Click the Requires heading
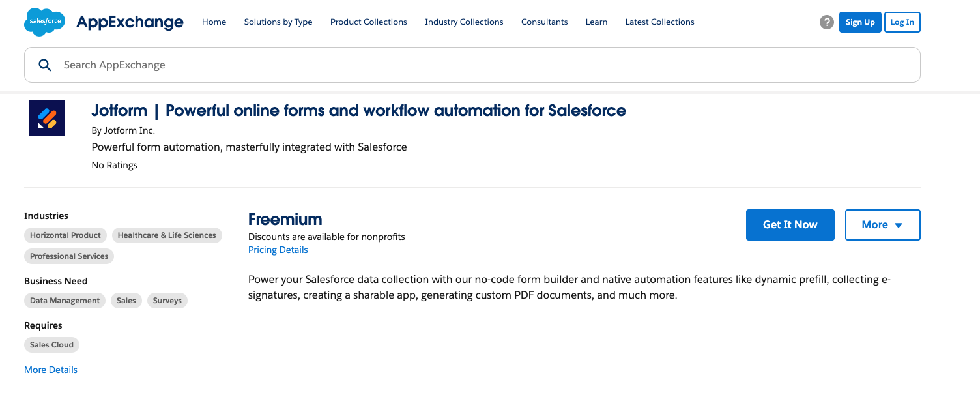Image resolution: width=980 pixels, height=399 pixels. (x=43, y=325)
